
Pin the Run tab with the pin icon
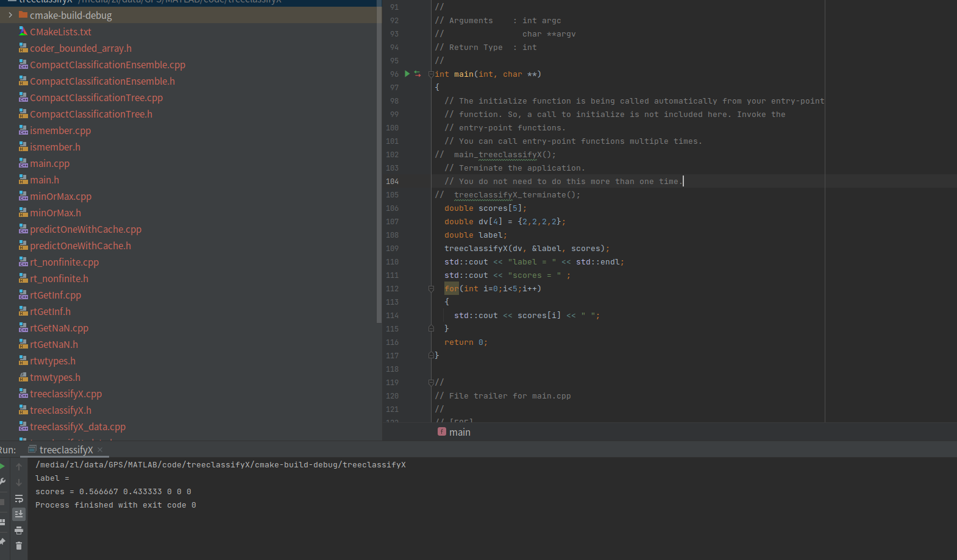(2, 542)
